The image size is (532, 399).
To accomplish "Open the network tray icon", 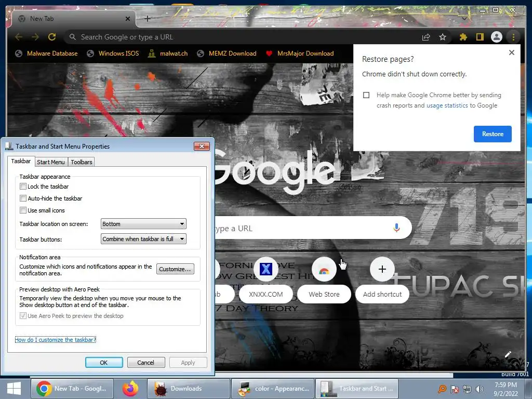I will [x=467, y=389].
